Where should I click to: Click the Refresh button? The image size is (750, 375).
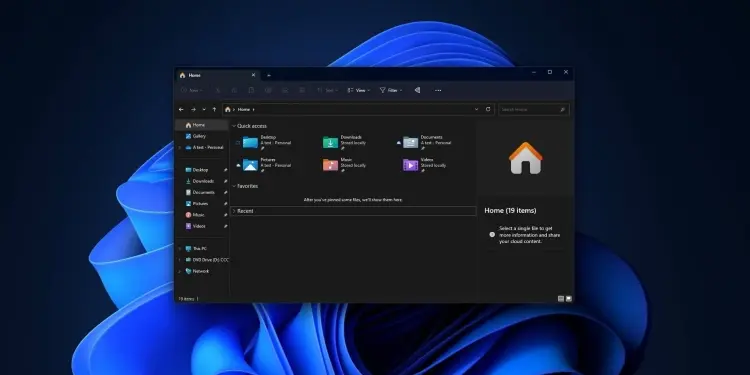(488, 109)
